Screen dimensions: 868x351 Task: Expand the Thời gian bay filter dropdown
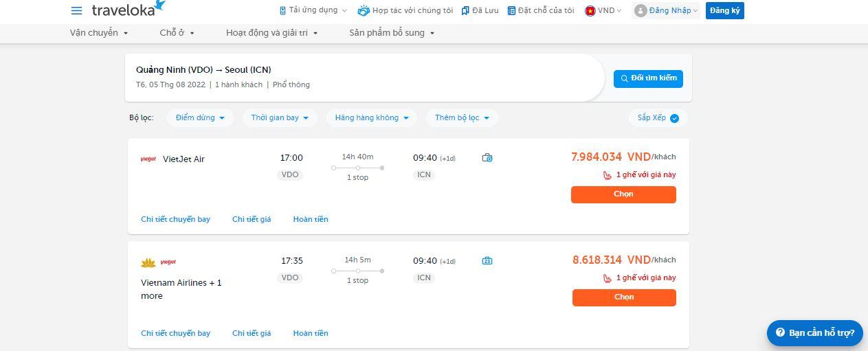(x=280, y=118)
